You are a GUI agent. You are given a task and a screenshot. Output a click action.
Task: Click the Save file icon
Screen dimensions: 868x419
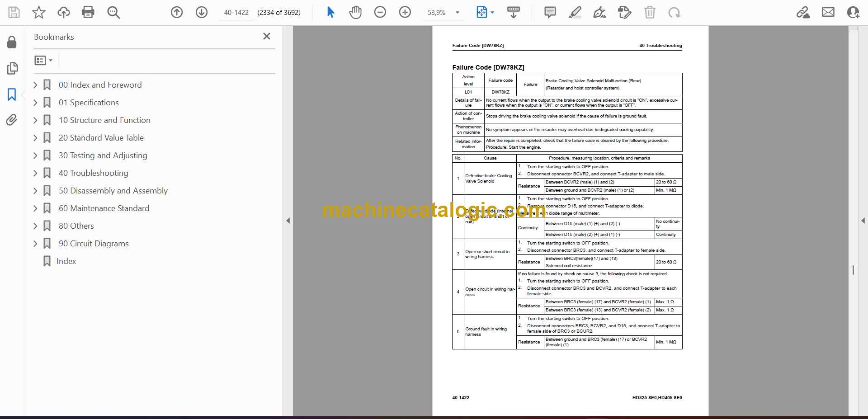point(14,12)
